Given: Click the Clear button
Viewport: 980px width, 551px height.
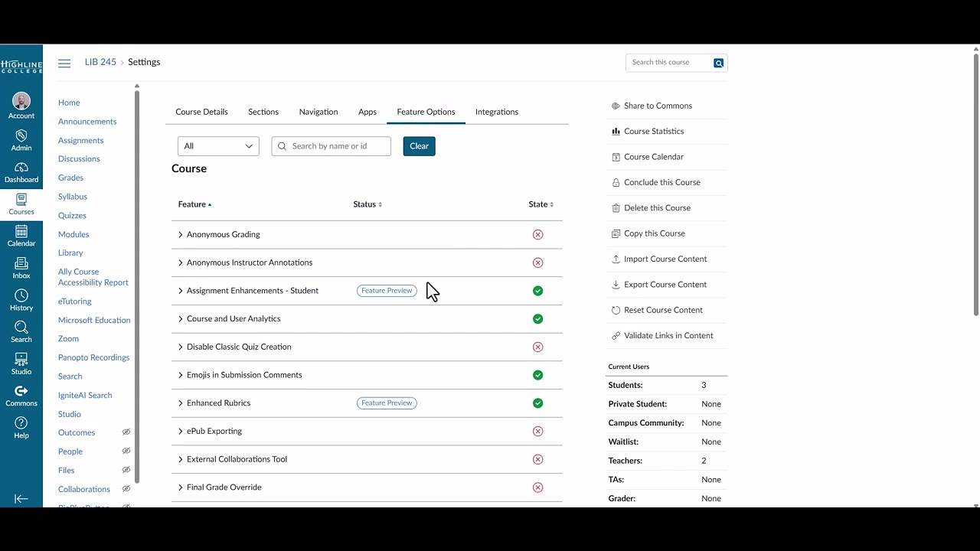Looking at the screenshot, I should coord(420,146).
